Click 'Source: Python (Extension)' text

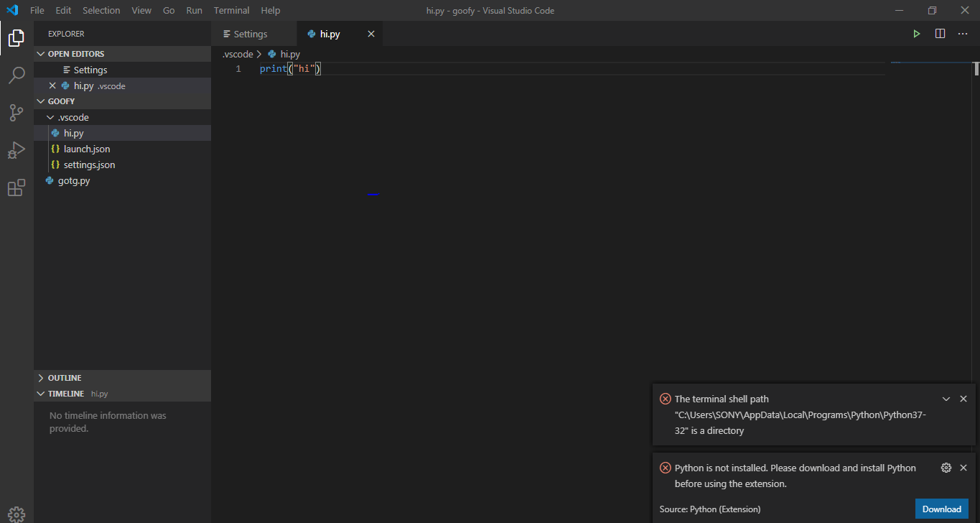(x=710, y=509)
